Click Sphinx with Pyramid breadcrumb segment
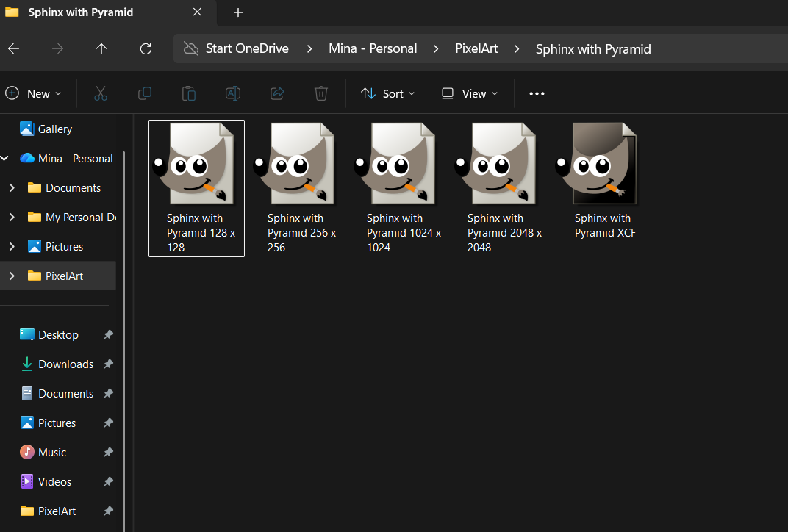 click(593, 49)
